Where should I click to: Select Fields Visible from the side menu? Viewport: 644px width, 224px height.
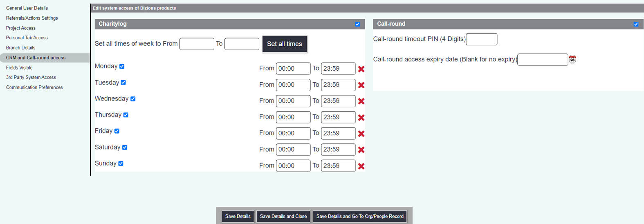coord(19,68)
